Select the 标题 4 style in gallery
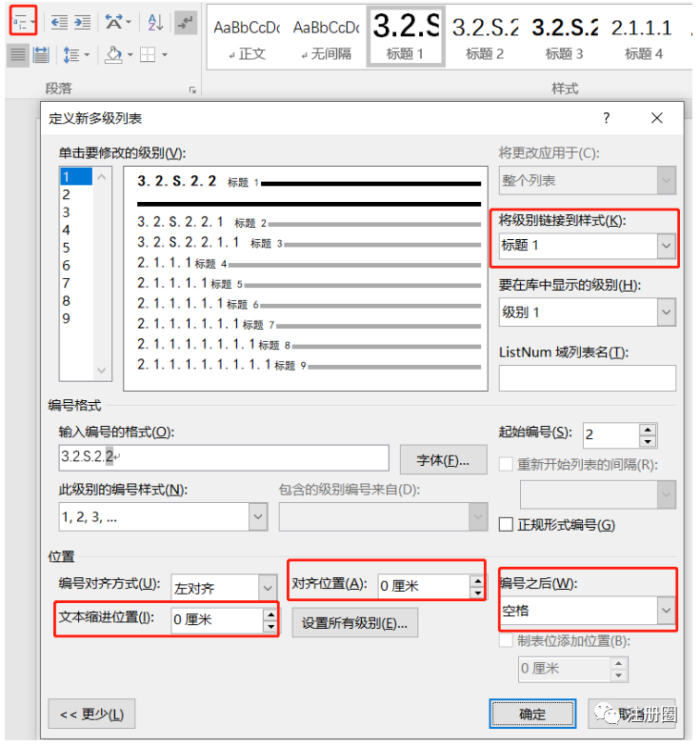 pos(644,37)
